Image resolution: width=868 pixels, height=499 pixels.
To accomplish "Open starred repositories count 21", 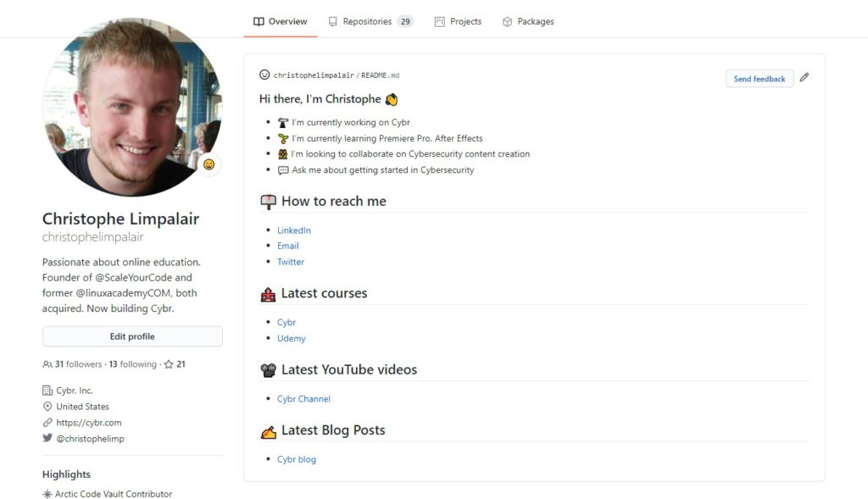I will [181, 364].
